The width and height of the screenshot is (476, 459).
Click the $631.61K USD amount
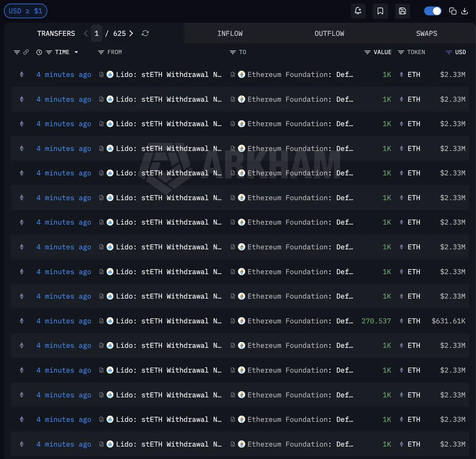[449, 321]
